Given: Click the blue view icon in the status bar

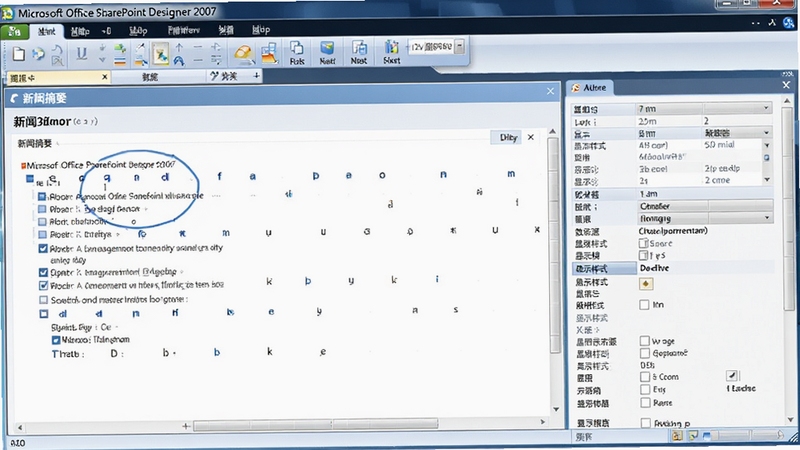Looking at the screenshot, I should (x=707, y=435).
